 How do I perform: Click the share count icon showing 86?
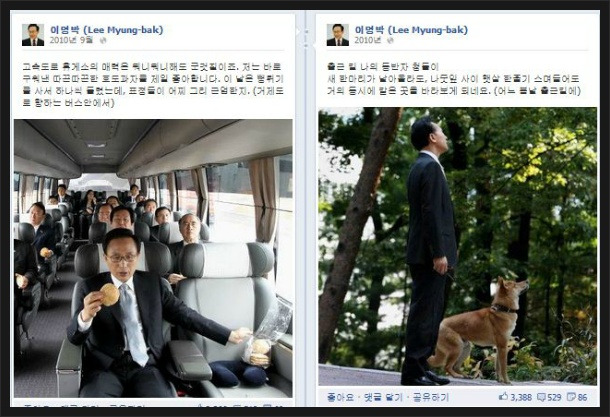(x=571, y=397)
